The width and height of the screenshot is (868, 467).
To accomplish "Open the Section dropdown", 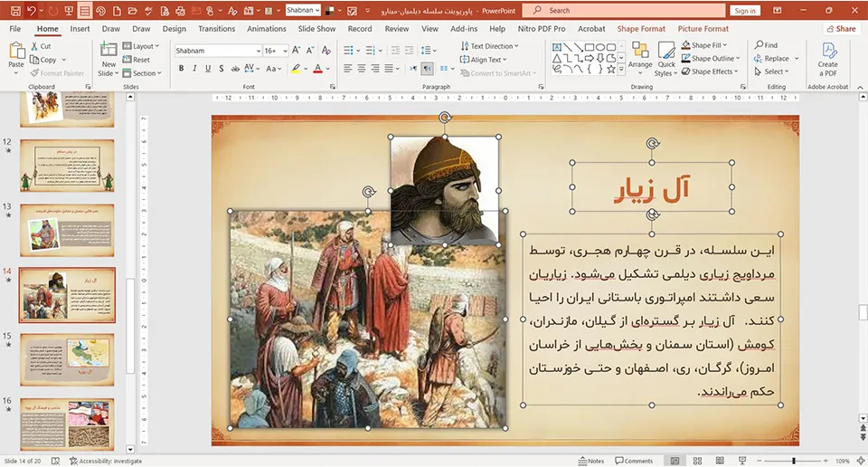I will pyautogui.click(x=142, y=73).
